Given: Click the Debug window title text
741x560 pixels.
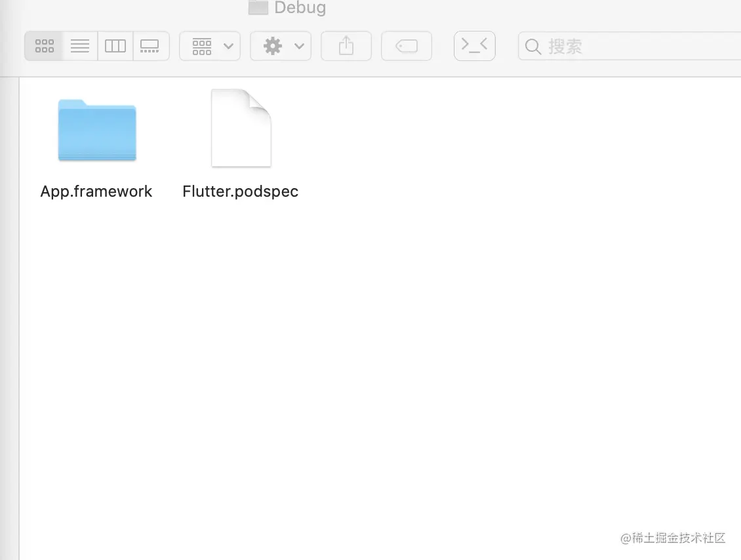Looking at the screenshot, I should point(300,7).
